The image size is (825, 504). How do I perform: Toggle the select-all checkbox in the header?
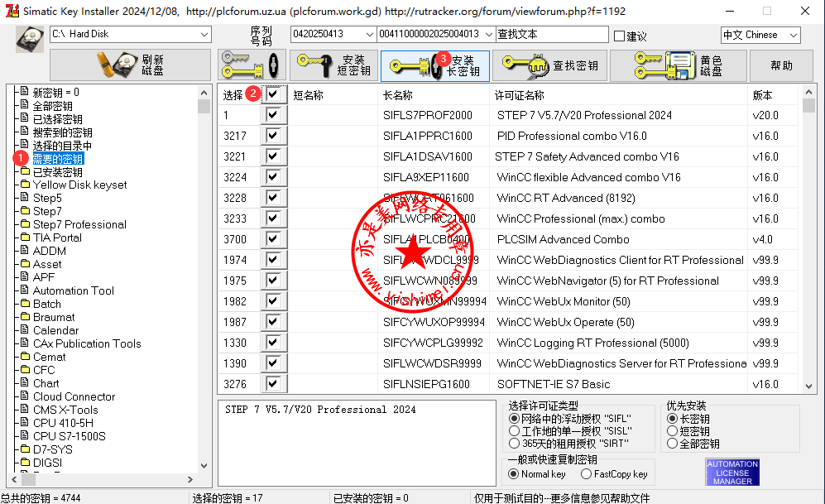coord(273,94)
